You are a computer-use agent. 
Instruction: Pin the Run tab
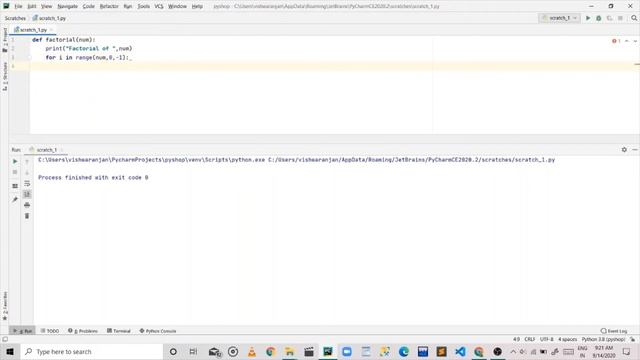point(15,199)
